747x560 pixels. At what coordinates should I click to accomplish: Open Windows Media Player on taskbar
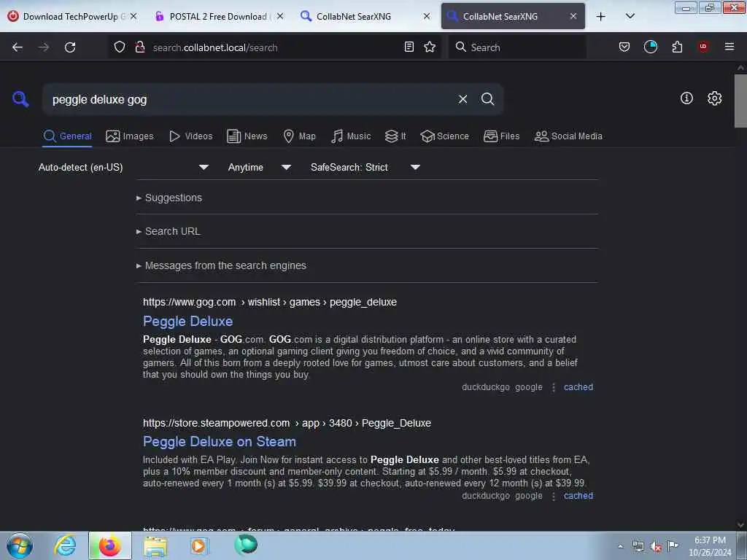click(198, 545)
